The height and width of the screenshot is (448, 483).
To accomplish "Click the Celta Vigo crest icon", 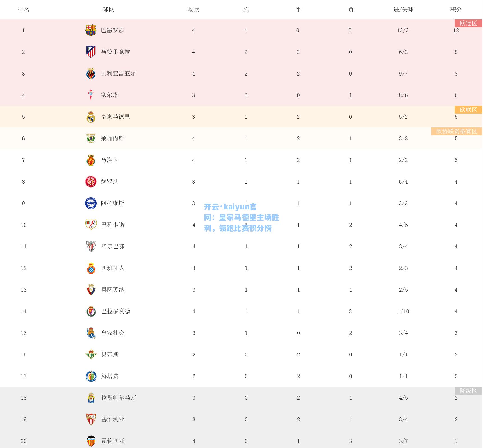I will pyautogui.click(x=91, y=95).
